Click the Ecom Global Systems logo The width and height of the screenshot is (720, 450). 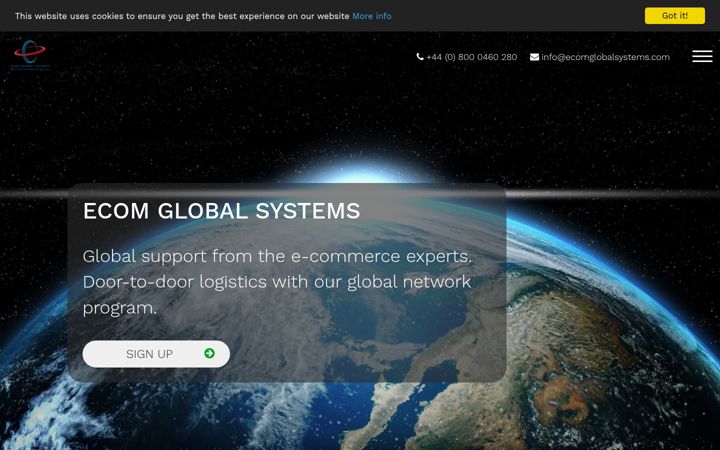point(30,55)
